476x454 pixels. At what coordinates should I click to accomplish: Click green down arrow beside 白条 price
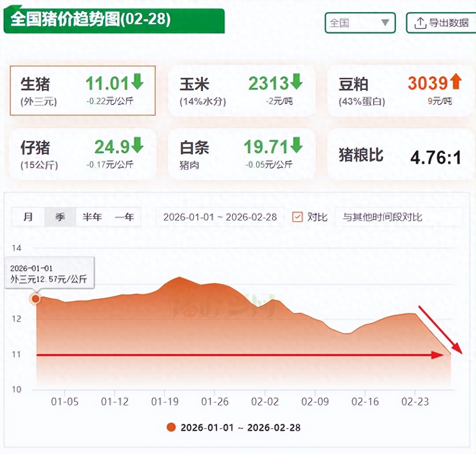click(296, 145)
